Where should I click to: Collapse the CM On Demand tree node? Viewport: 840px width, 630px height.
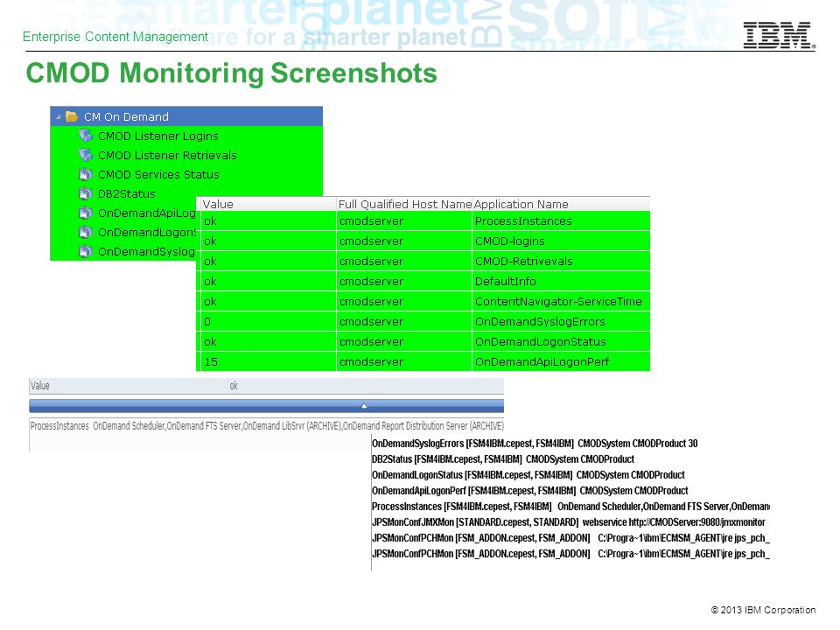[x=58, y=116]
